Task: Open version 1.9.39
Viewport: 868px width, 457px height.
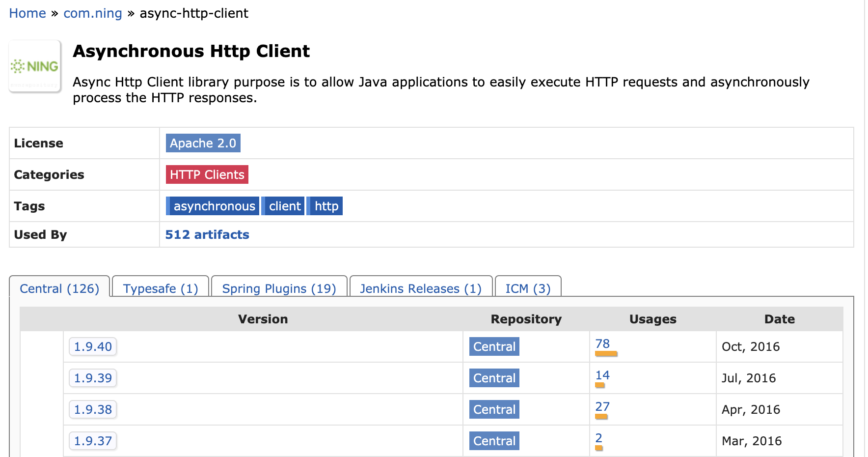Action: [x=93, y=378]
